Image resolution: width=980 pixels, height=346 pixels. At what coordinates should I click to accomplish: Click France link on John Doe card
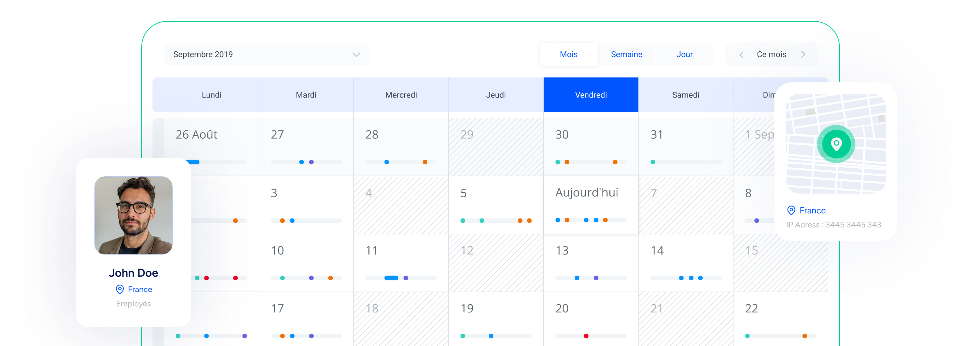140,289
